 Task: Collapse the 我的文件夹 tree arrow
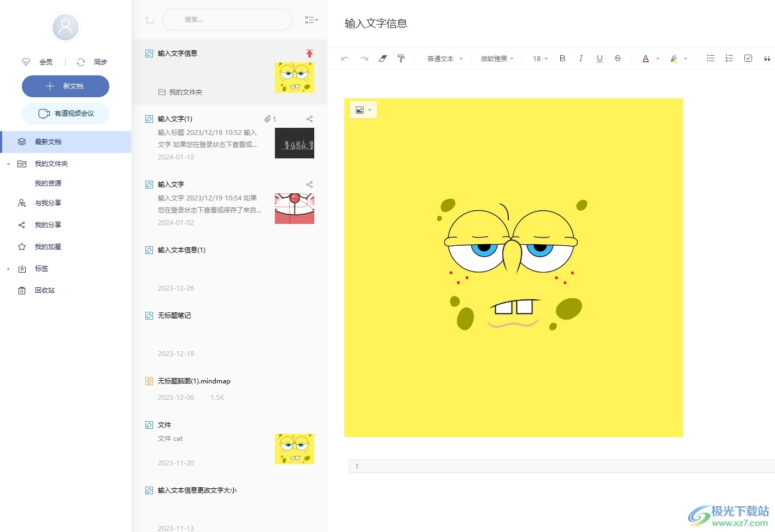coord(8,164)
